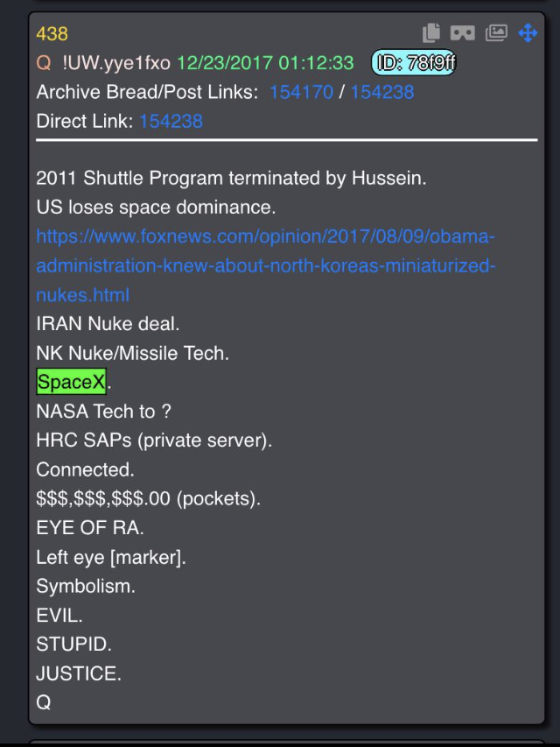Click the green 12/23/2017 timestamp
This screenshot has width=560, height=747.
point(265,63)
